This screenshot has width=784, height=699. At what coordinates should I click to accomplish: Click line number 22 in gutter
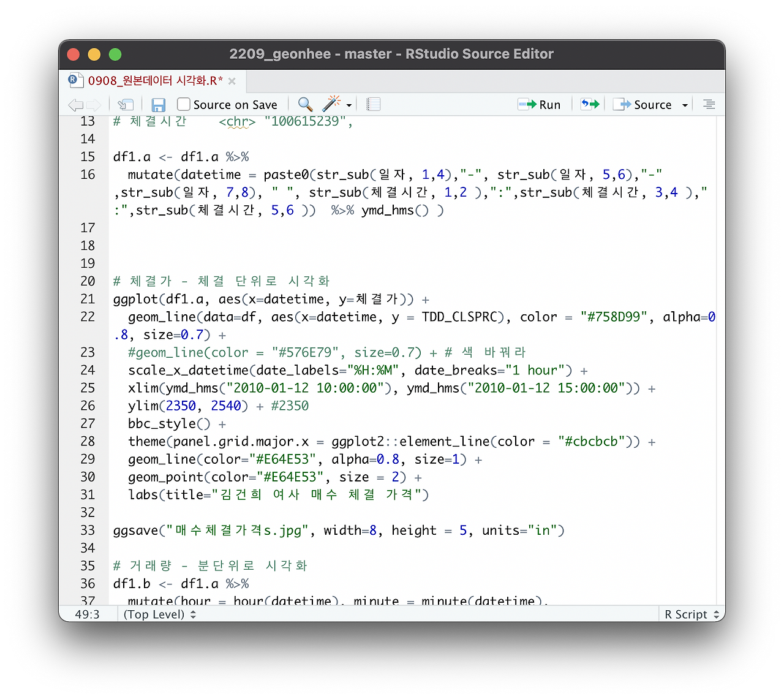[88, 317]
